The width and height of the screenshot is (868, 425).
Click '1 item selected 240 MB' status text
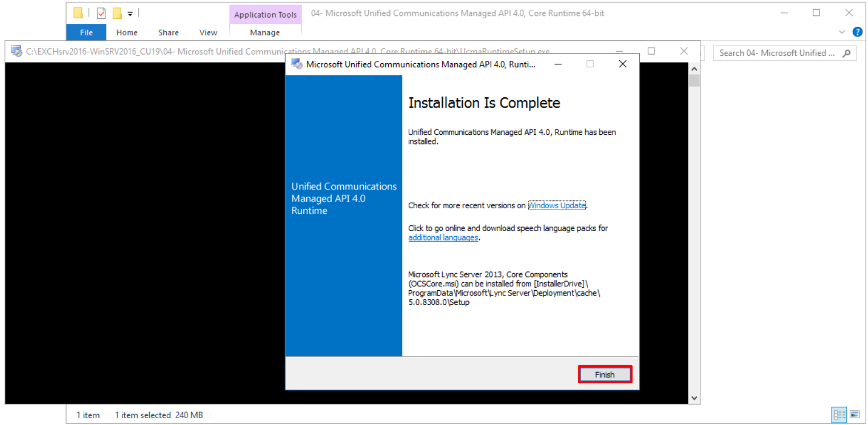[159, 415]
